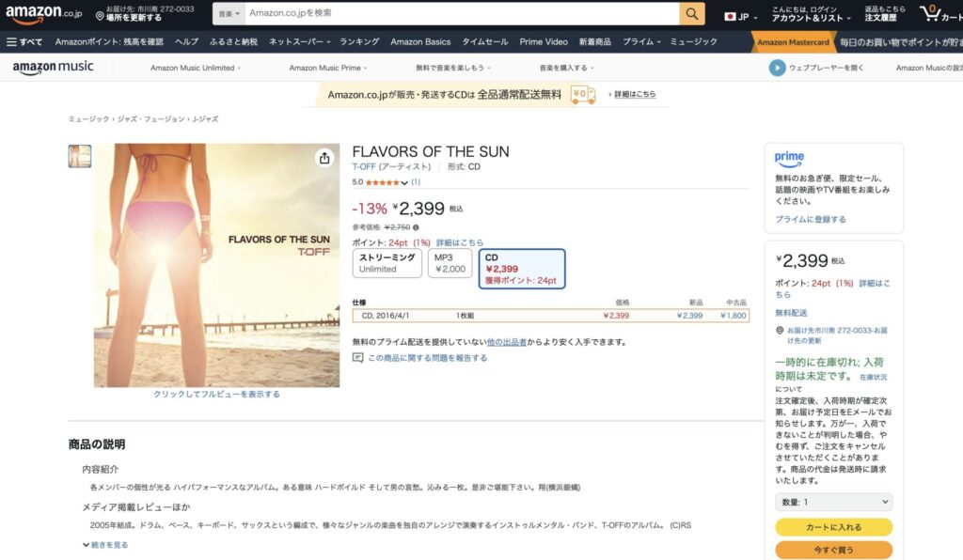The width and height of the screenshot is (963, 560).
Task: Click the five-star rating display
Action: pos(382,182)
